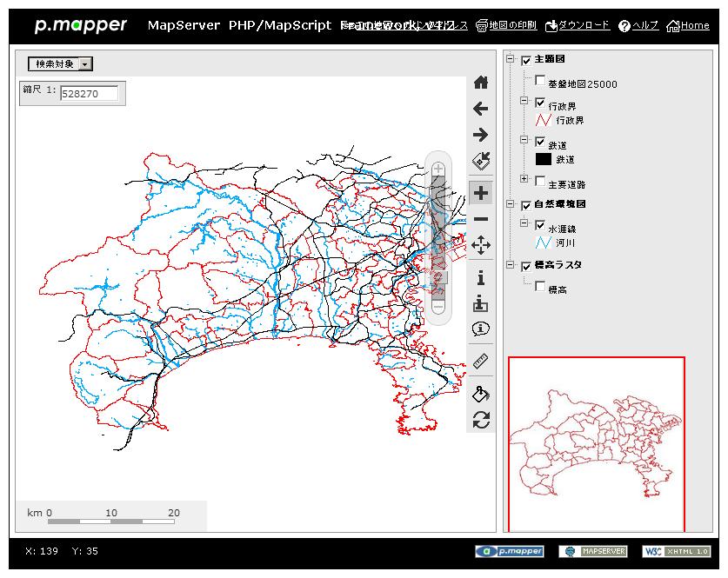Click the home full-extent toolbar icon
The width and height of the screenshot is (728, 578).
(480, 83)
